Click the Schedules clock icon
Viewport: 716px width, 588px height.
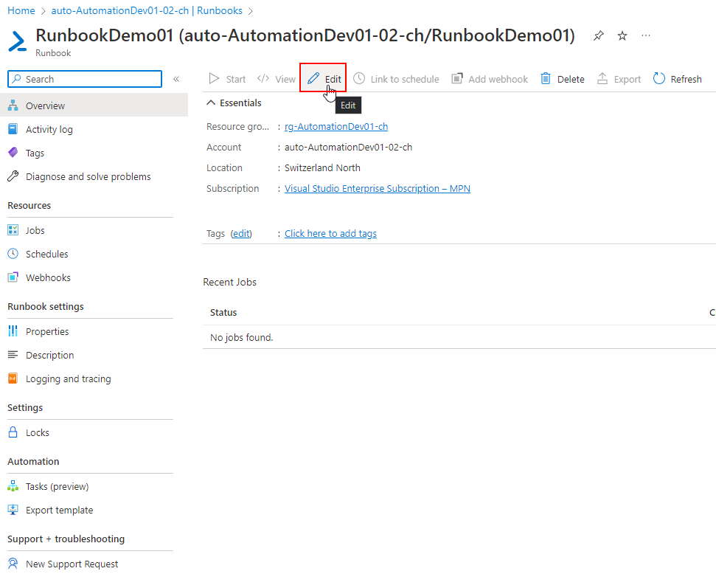click(13, 254)
